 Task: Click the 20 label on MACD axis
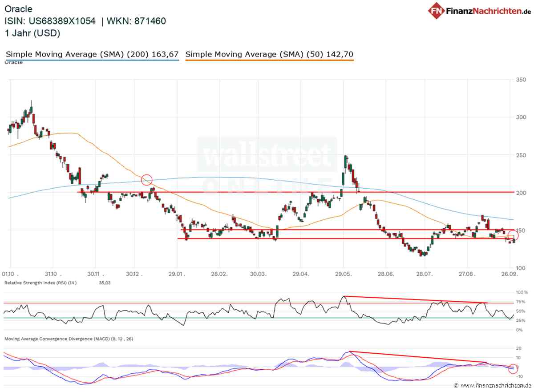coord(519,348)
